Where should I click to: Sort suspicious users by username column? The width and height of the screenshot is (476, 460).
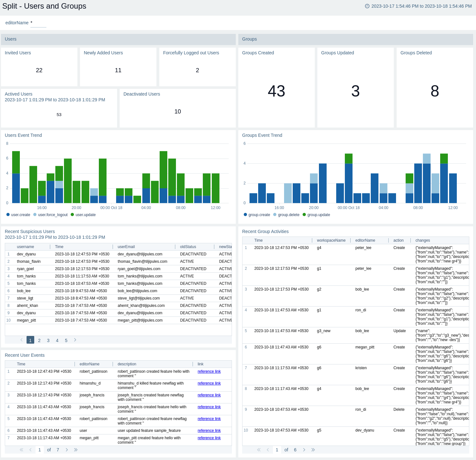26,247
